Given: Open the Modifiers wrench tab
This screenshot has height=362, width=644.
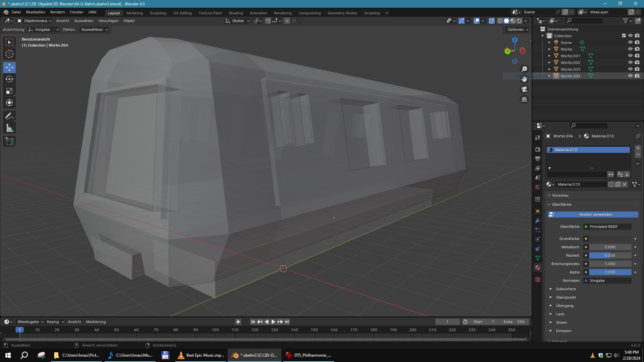Looking at the screenshot, I should point(538,221).
